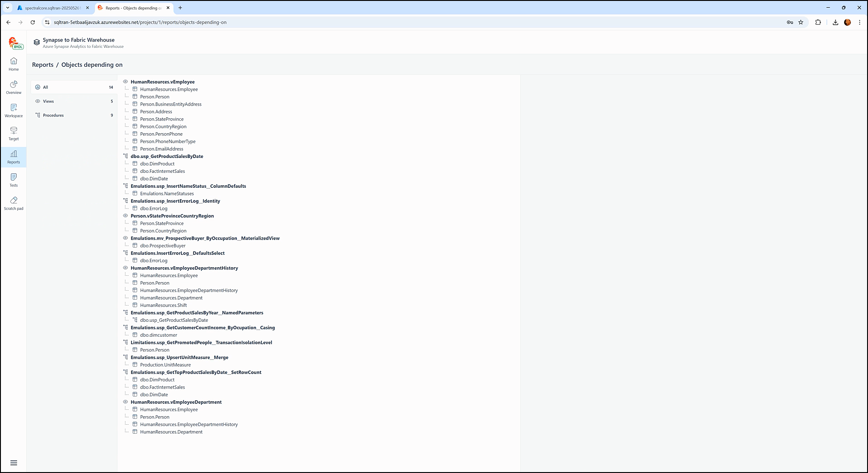Go to the Workspace sidebar icon
The image size is (868, 473).
tap(14, 111)
